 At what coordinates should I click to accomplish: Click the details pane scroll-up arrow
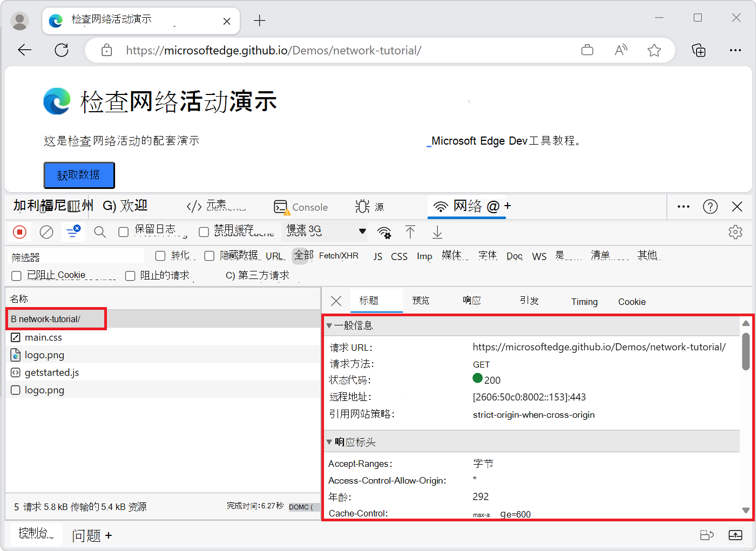point(746,323)
